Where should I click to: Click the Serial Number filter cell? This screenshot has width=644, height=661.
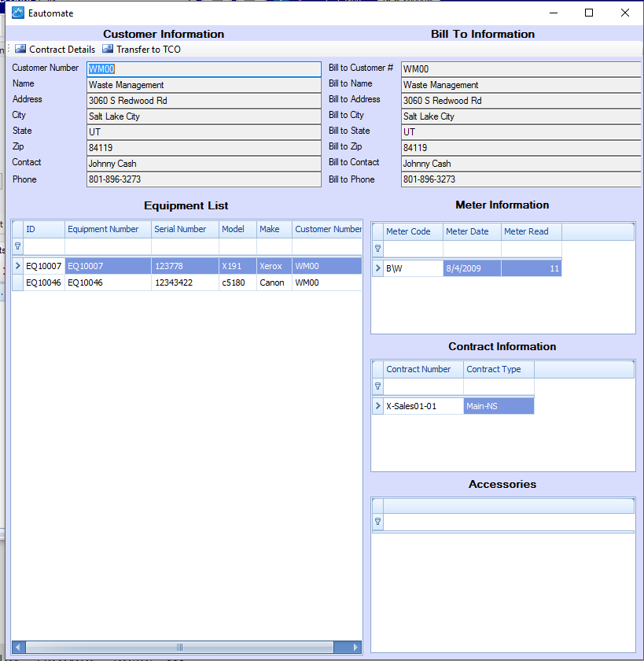pyautogui.click(x=185, y=246)
